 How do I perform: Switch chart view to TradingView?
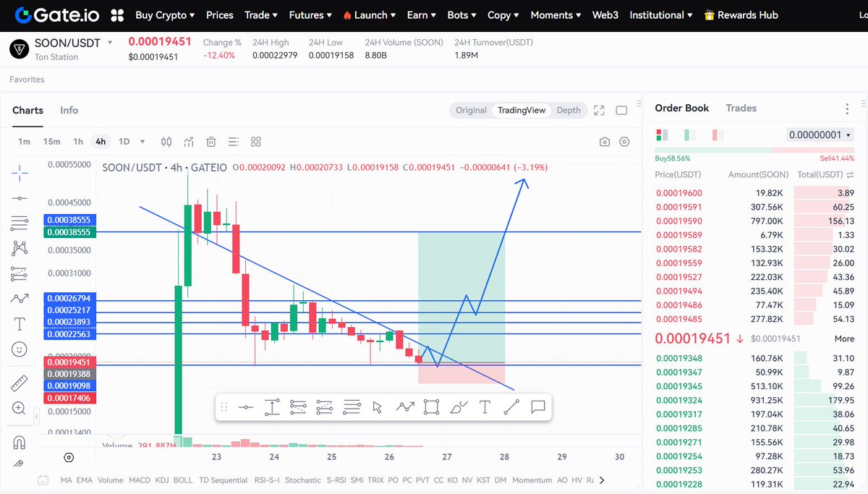pyautogui.click(x=521, y=110)
